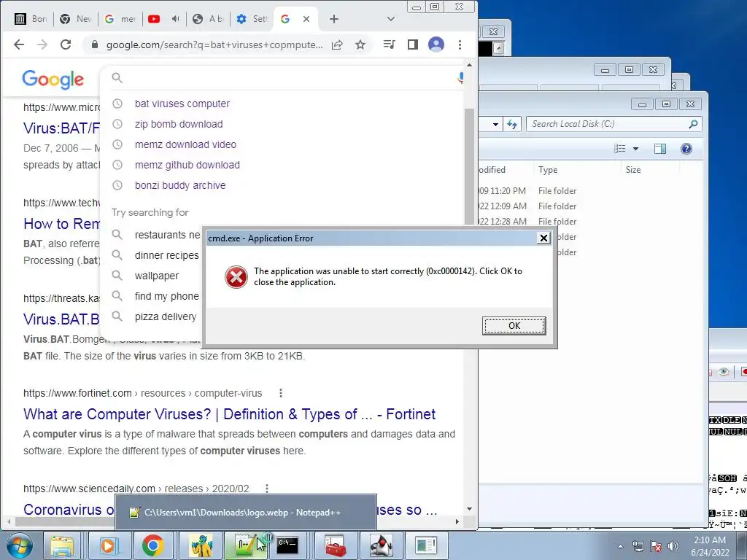The width and height of the screenshot is (747, 560).
Task: Close the active Google tab
Action: 306,19
